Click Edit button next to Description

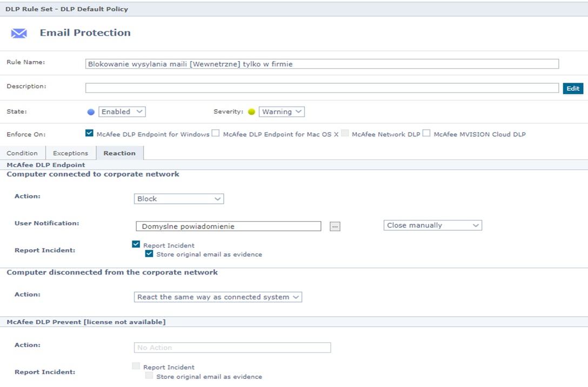pos(573,89)
